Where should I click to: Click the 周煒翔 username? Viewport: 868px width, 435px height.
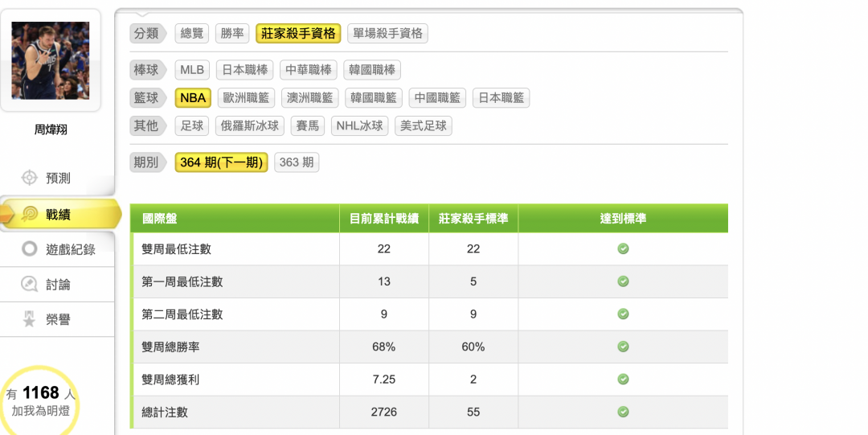(51, 129)
